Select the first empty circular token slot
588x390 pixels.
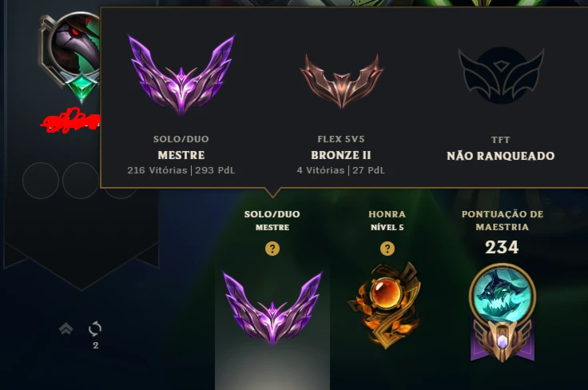pos(41,181)
